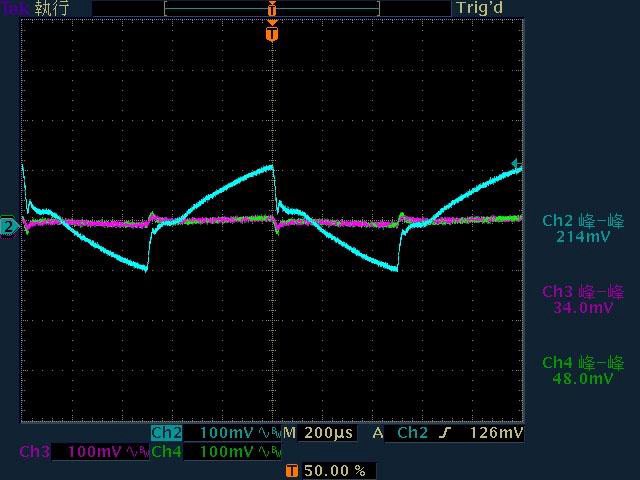Click the orange trigger position T marker
This screenshot has width=640, height=480.
coord(271,34)
